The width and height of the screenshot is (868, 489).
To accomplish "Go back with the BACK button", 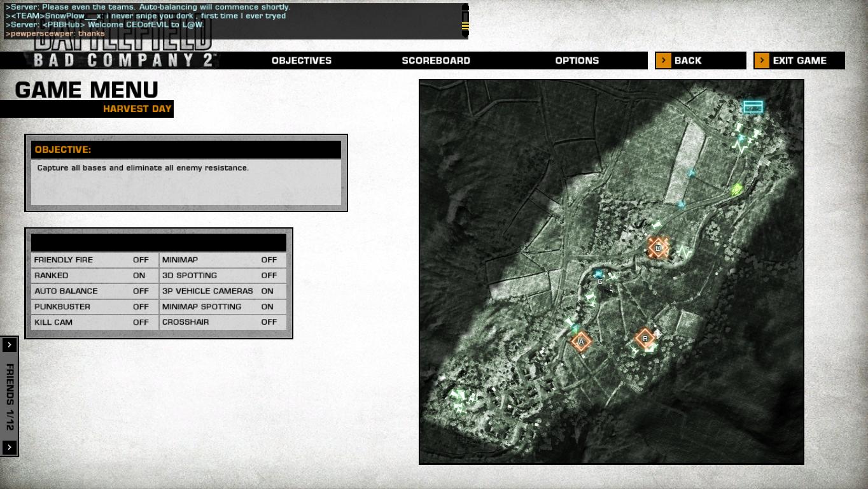I will (x=701, y=60).
